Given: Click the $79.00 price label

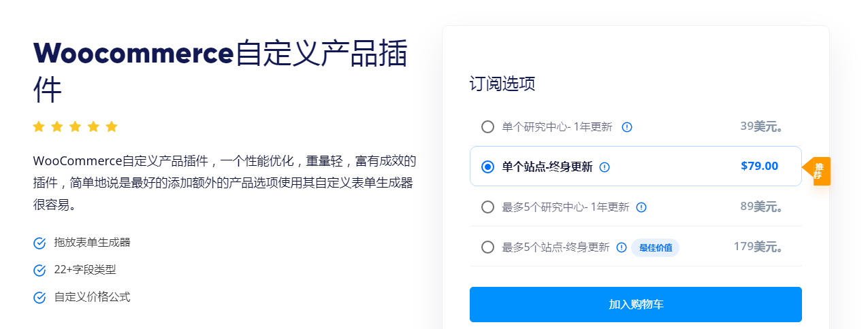Looking at the screenshot, I should click(759, 166).
